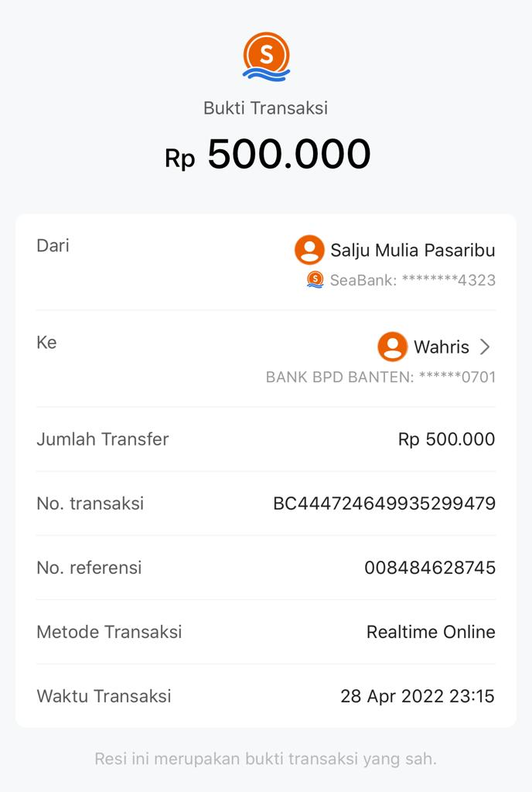Image resolution: width=532 pixels, height=792 pixels.
Task: Select reference number 008484628745
Action: pyautogui.click(x=429, y=568)
